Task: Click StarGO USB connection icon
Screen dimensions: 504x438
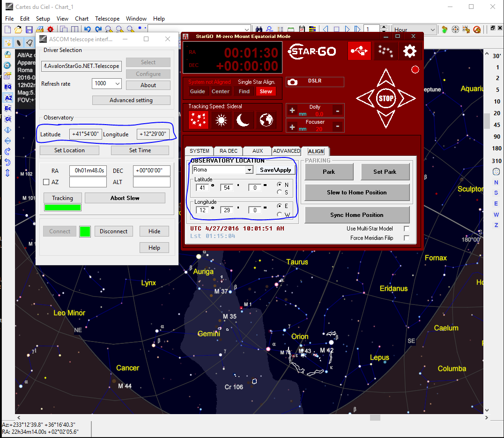Action: (359, 51)
